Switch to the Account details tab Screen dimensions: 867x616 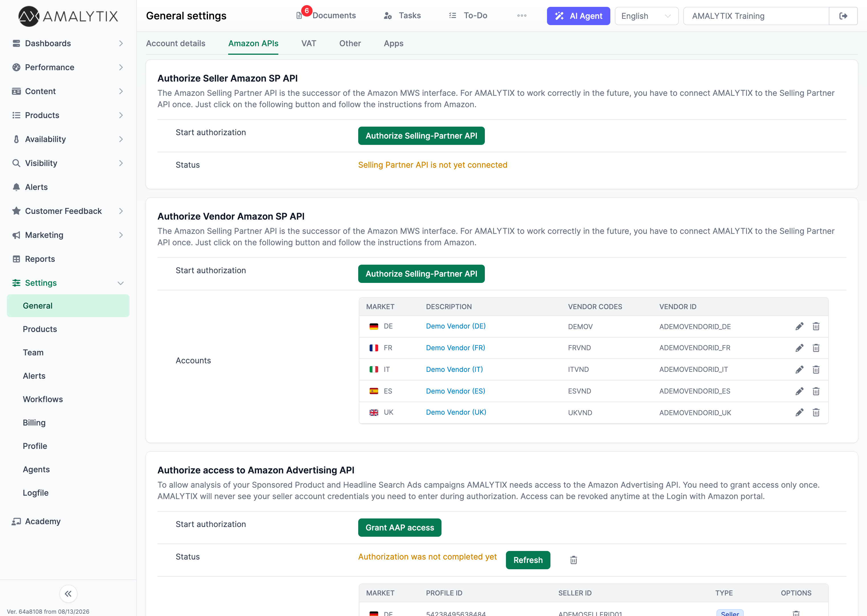click(x=176, y=44)
